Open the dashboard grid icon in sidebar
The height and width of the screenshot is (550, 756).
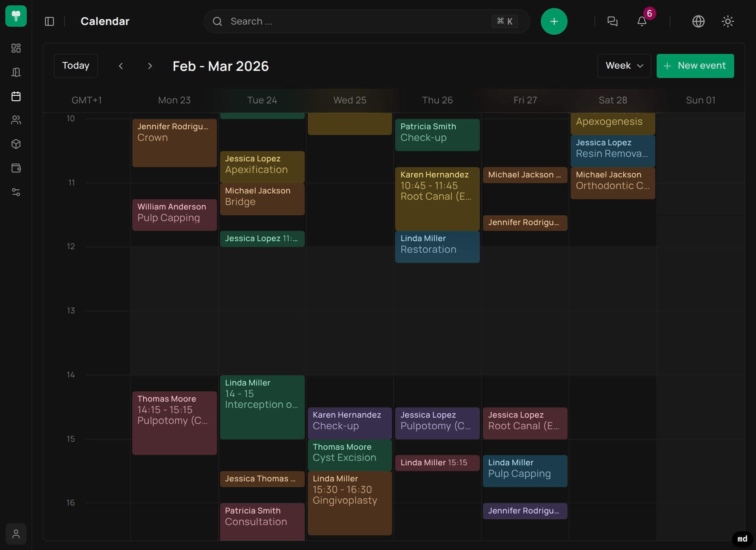(16, 48)
